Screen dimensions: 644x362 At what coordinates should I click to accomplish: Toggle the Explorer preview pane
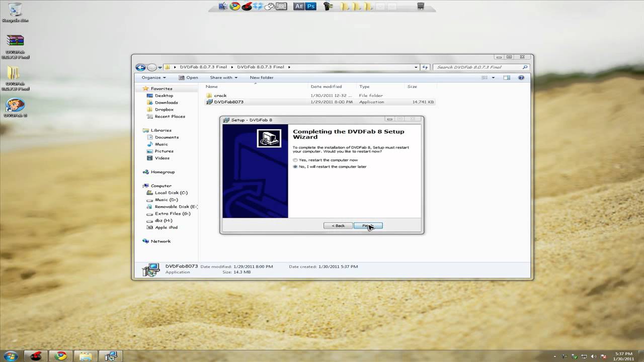coord(507,77)
